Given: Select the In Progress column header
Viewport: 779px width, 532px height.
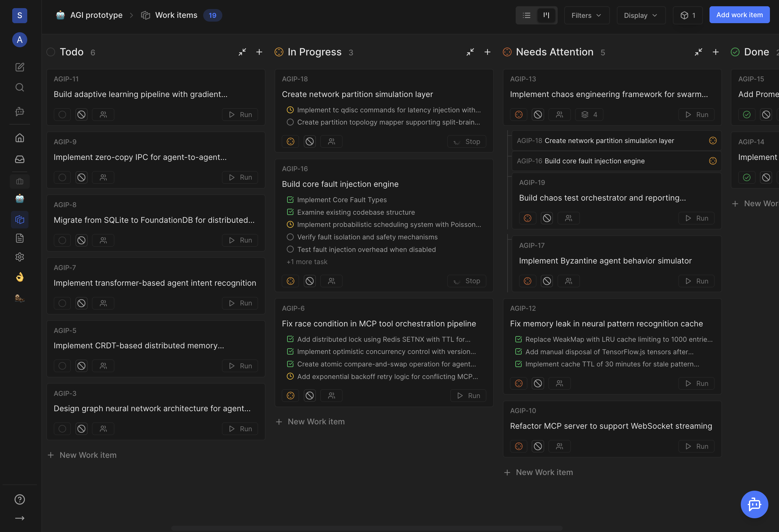Looking at the screenshot, I should (x=314, y=52).
